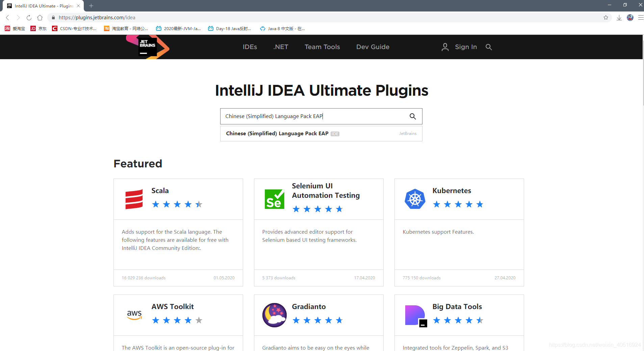Open the 淘宝教育 bookmark
The height and width of the screenshot is (351, 644).
pos(126,29)
